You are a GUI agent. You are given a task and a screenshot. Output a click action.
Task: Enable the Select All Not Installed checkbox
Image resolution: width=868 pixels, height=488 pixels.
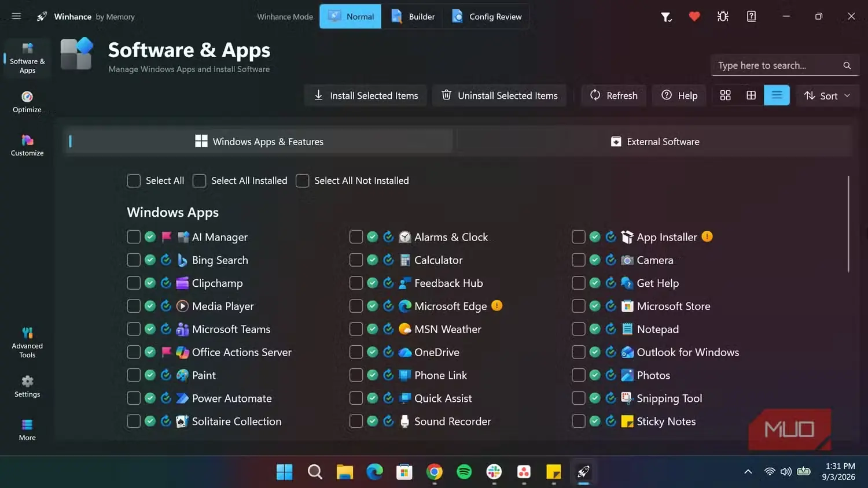(302, 181)
